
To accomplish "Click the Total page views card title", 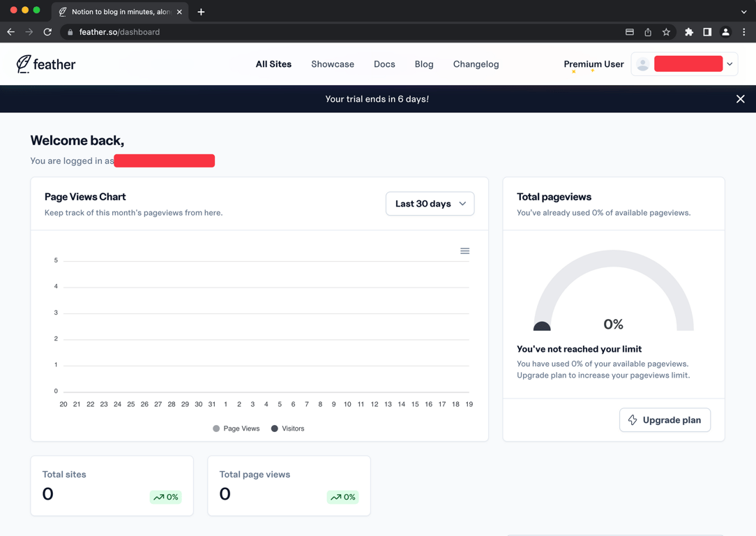I will point(255,475).
